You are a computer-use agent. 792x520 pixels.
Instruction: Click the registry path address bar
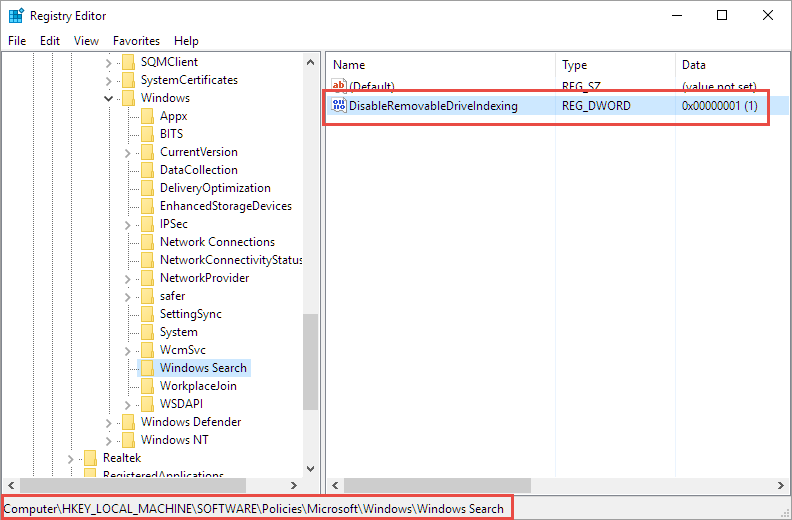pos(256,508)
